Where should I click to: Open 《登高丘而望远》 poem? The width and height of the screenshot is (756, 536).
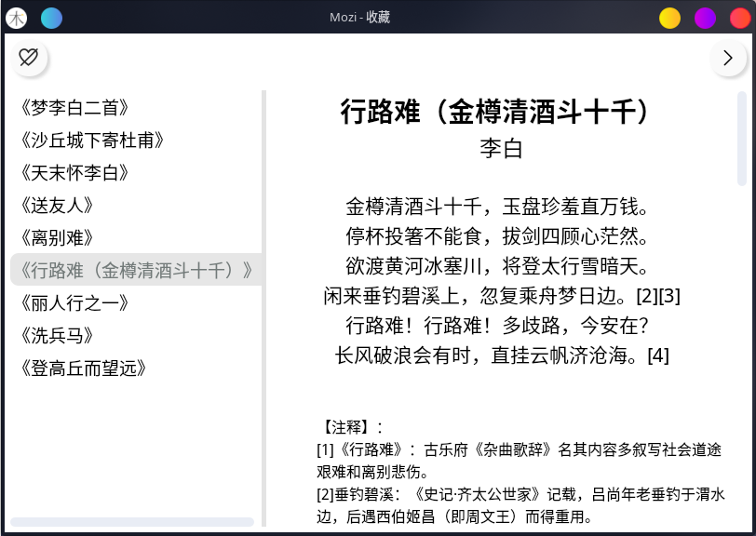coord(136,368)
